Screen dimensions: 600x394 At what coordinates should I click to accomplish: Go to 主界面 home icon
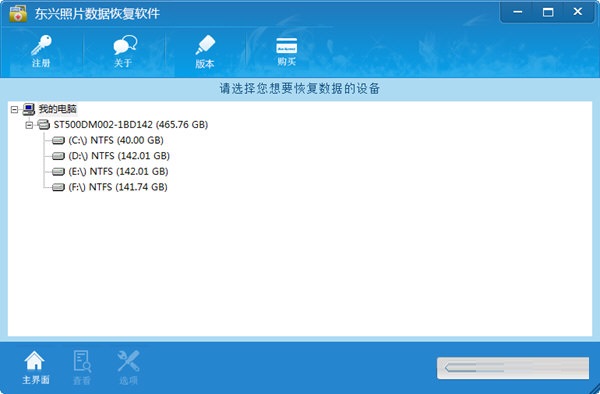coord(34,361)
